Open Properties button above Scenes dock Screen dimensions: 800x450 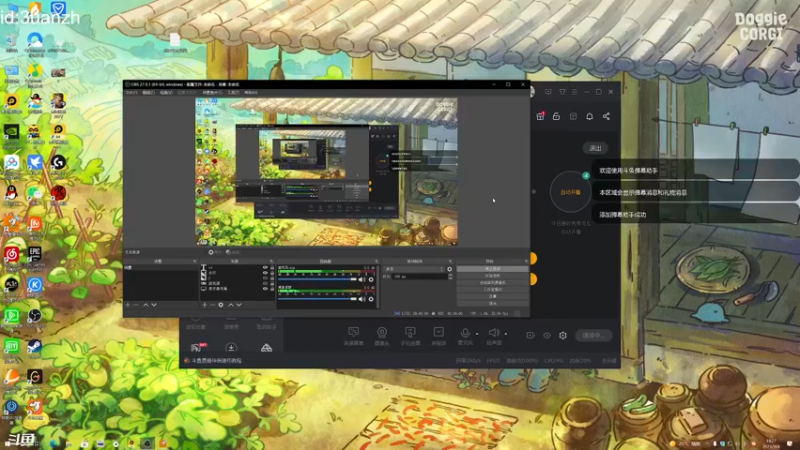215,252
